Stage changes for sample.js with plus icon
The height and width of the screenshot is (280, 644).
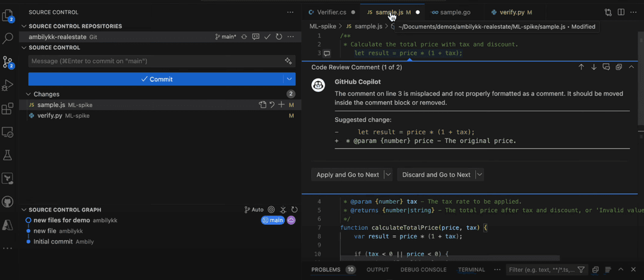[x=281, y=105]
